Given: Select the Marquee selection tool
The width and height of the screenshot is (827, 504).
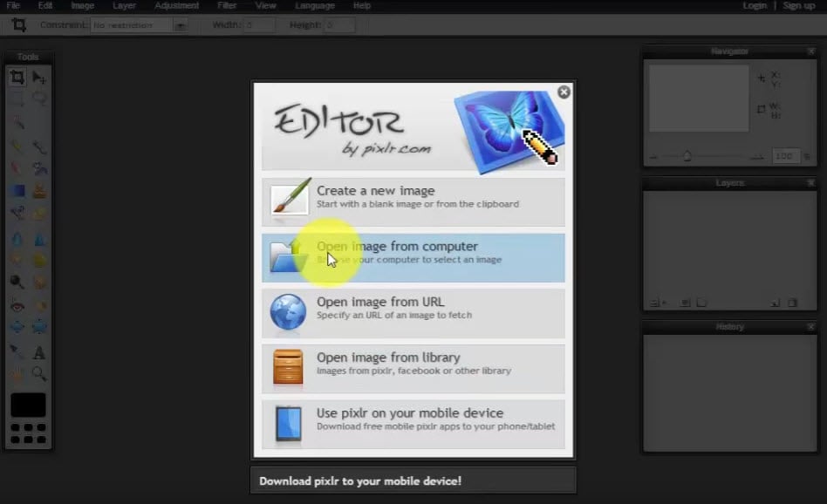Looking at the screenshot, I should (x=17, y=99).
